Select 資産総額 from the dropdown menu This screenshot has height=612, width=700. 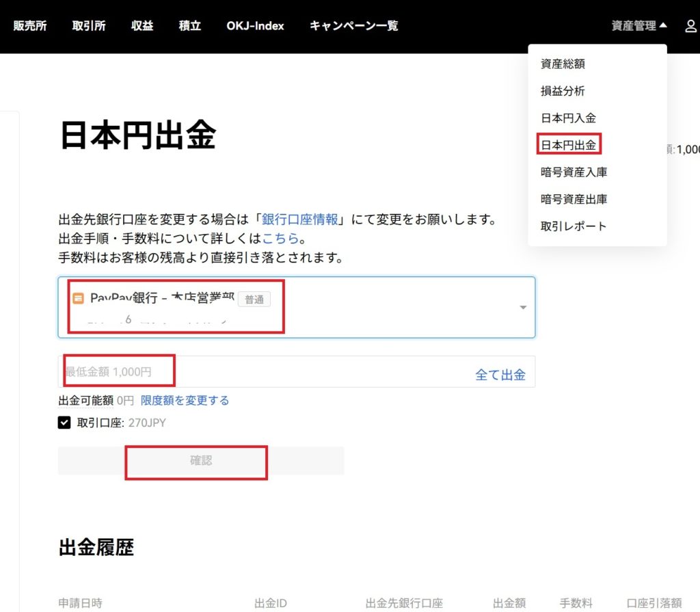(563, 64)
